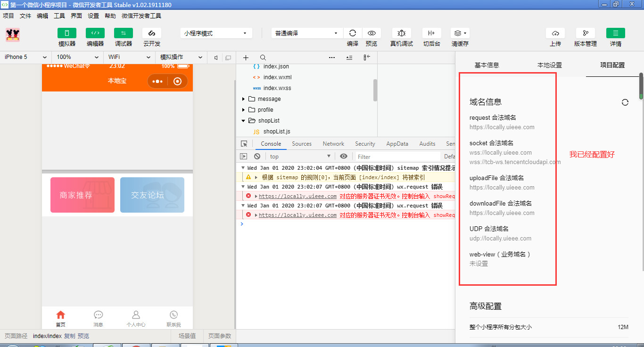
Task: Open index.wxml in the file tree
Action: pyautogui.click(x=278, y=77)
